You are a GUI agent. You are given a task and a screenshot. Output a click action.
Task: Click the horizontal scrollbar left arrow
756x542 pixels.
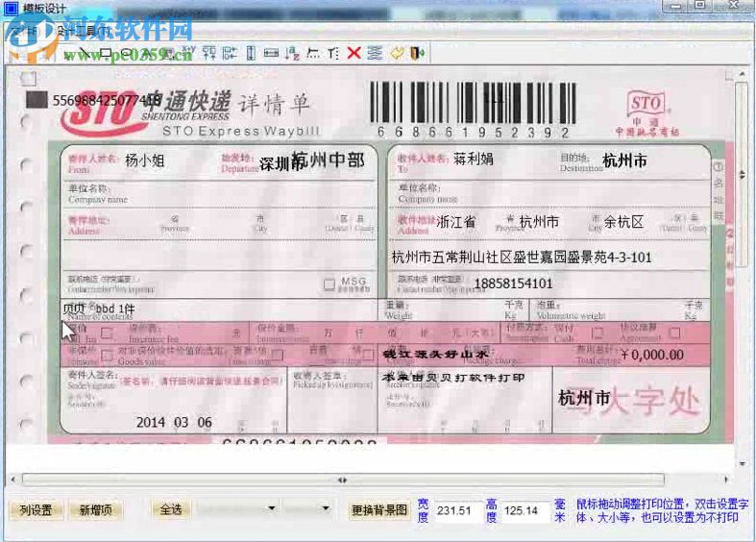coord(13,480)
